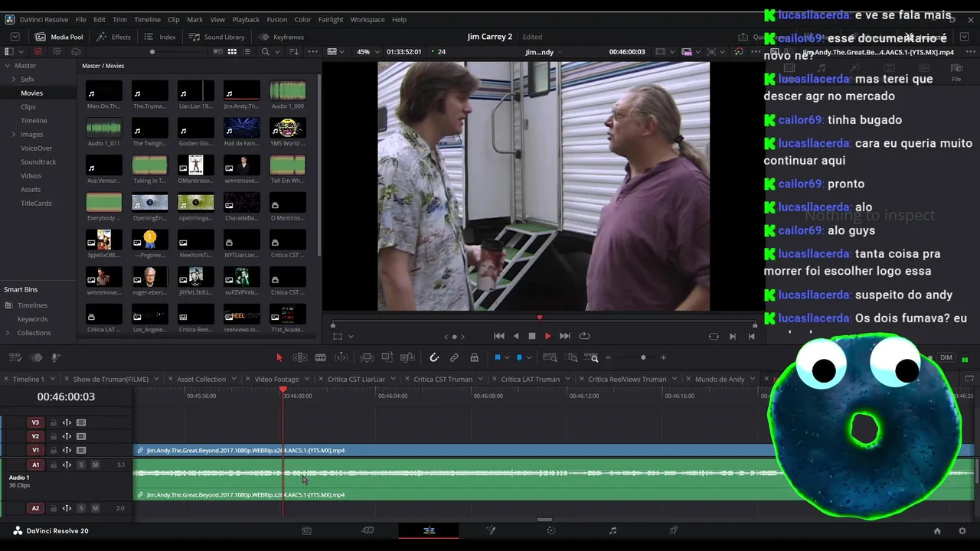This screenshot has width=980, height=551.
Task: Open the Workspace menu
Action: pos(367,19)
